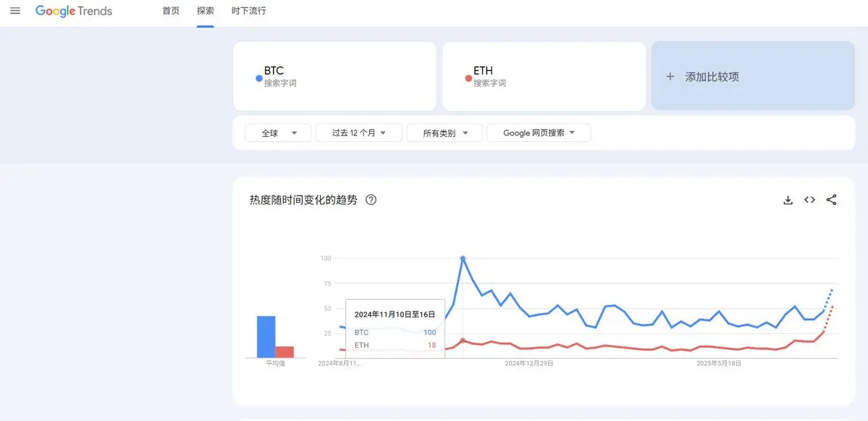Viewport: 868px width, 421px height.
Task: Click the ETH data point at 18
Action: pos(463,340)
